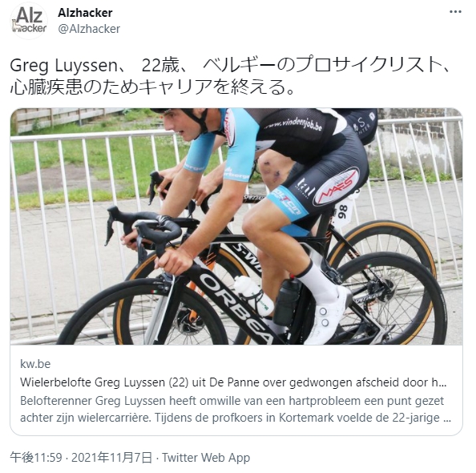Image resolution: width=476 pixels, height=473 pixels.
Task: Click the second line of tweet text 心臓疾患
Action: coord(151,87)
